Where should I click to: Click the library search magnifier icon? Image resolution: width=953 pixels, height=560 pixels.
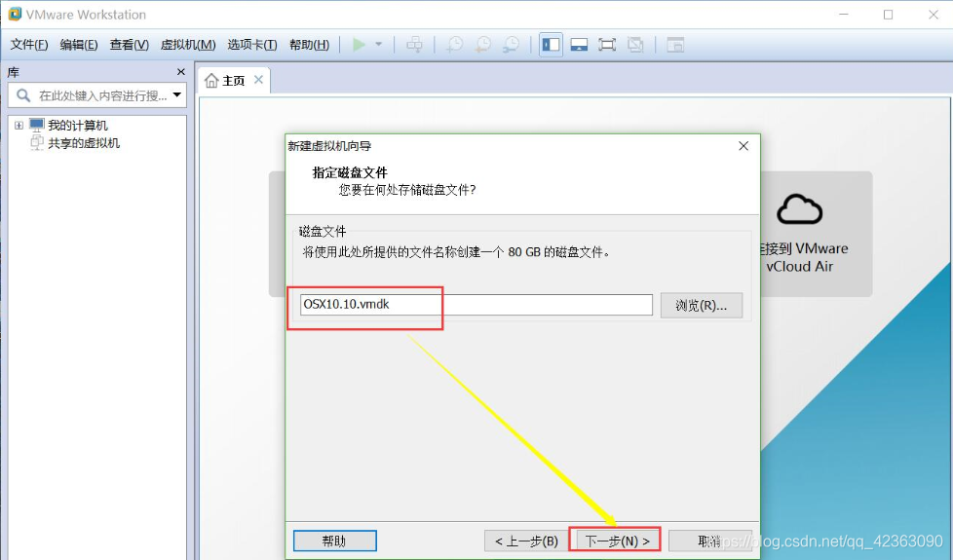(x=23, y=95)
